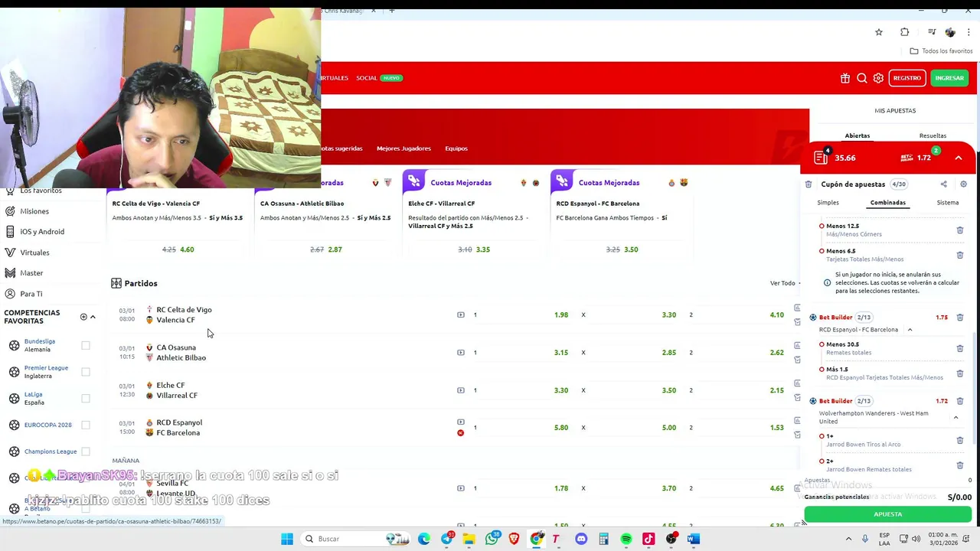Open the settings gear in the red header

878,78
